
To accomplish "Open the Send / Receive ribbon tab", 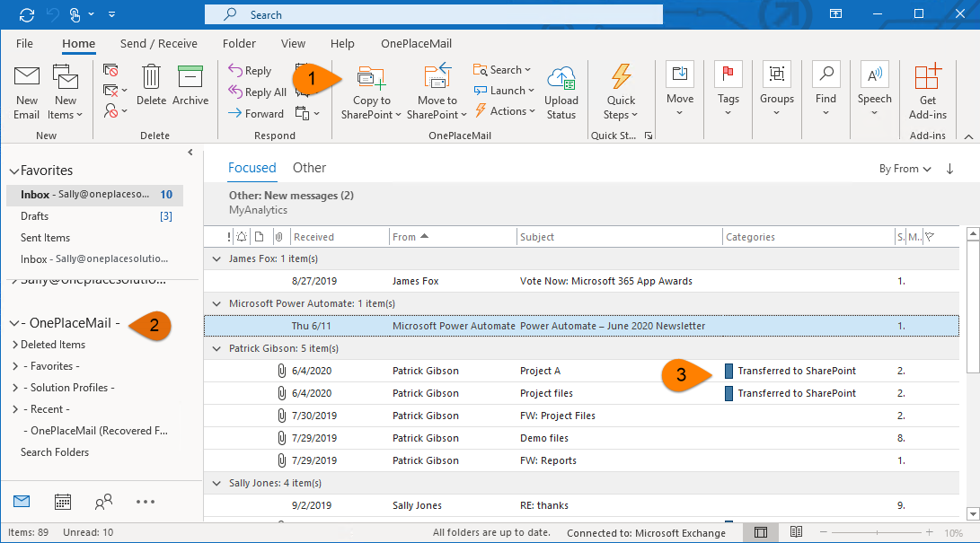I will click(x=157, y=43).
